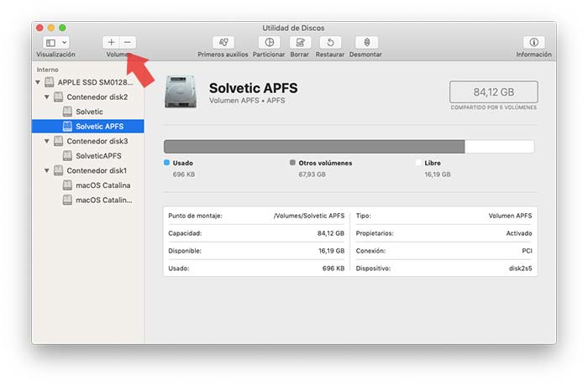Image resolution: width=588 pixels, height=386 pixels.
Task: Run Primeros auxilios stethoscope icon
Action: [x=223, y=42]
